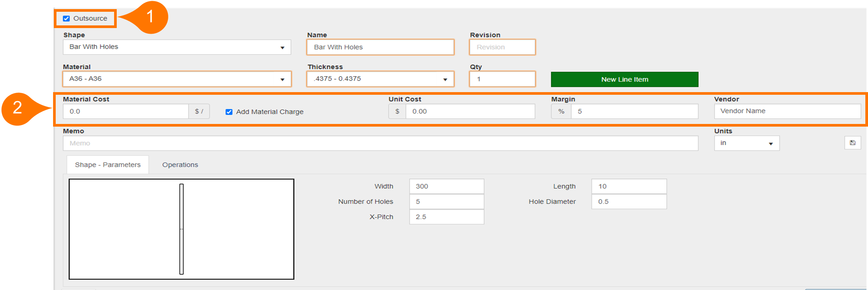This screenshot has width=868, height=290.
Task: Click the save icon next to Units
Action: (x=852, y=143)
